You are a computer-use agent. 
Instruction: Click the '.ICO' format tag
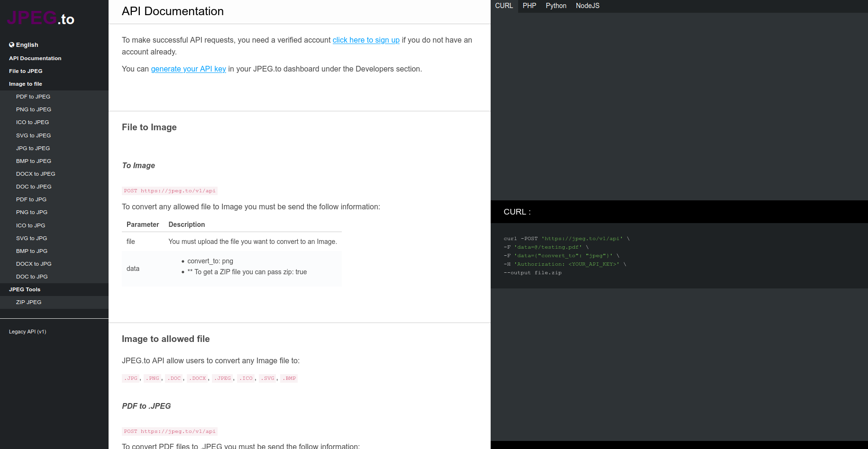[246, 378]
